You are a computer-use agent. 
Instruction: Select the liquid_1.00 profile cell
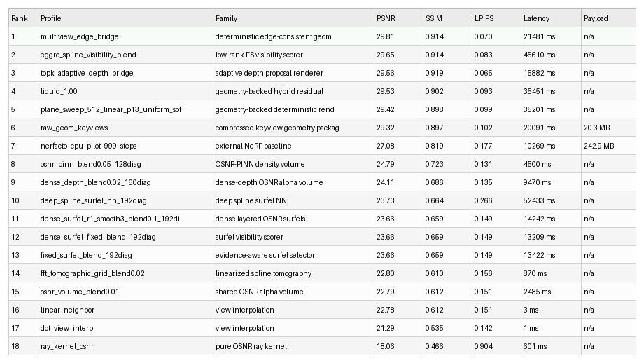126,91
